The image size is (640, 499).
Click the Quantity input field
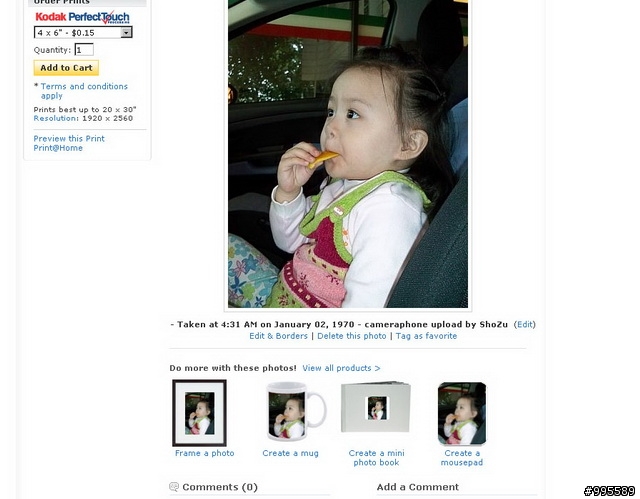pos(84,50)
